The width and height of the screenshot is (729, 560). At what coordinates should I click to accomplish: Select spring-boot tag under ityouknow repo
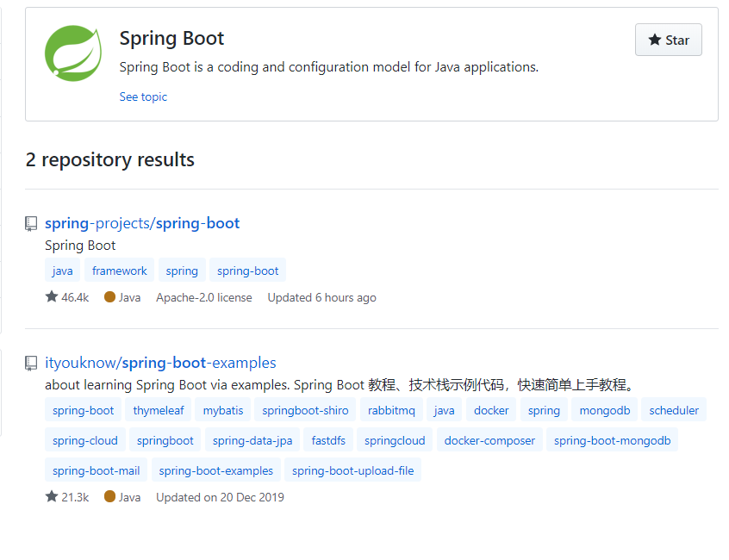tap(84, 410)
